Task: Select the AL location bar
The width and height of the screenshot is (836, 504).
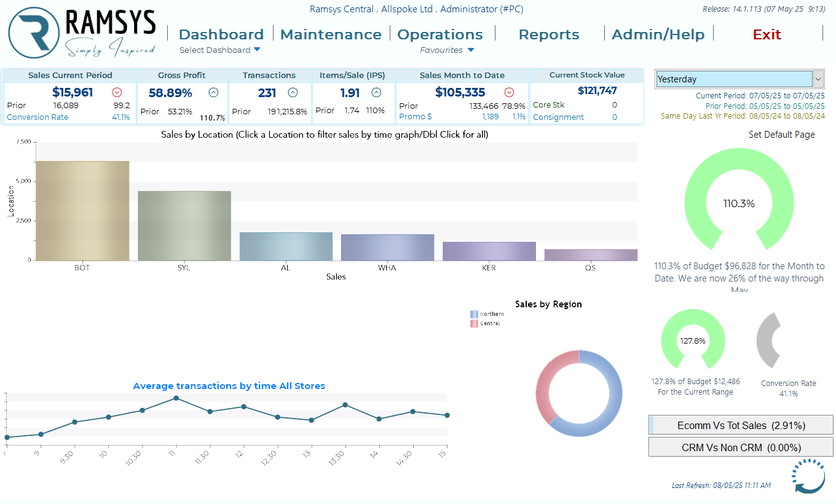Action: [286, 246]
